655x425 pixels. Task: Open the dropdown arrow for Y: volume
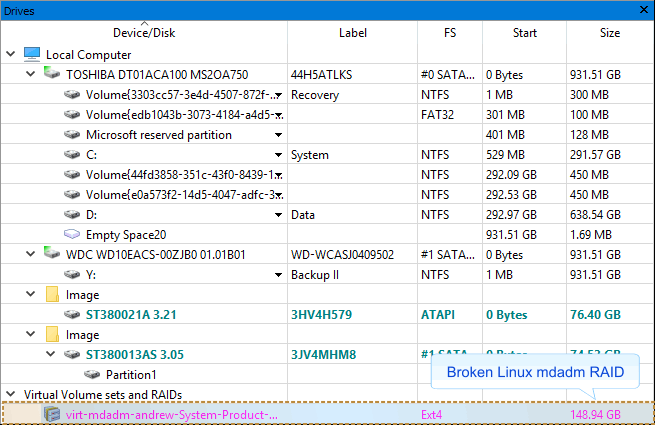(278, 274)
